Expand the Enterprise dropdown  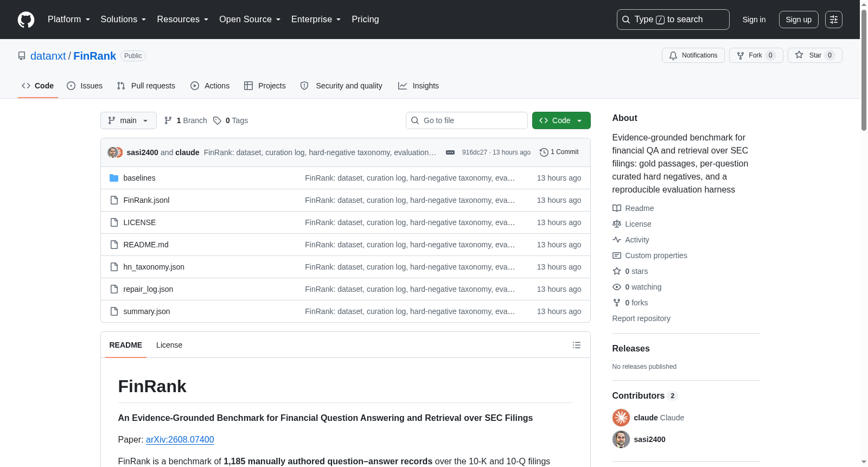tap(316, 20)
